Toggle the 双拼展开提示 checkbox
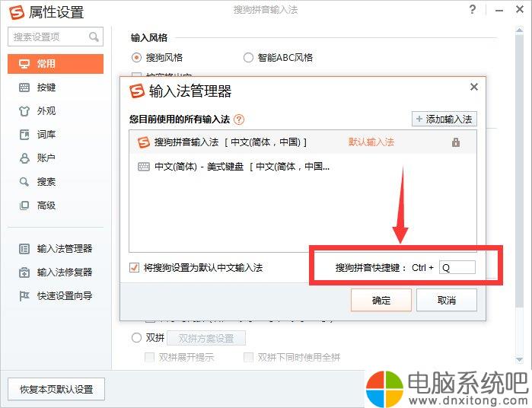532x408 pixels. (x=149, y=357)
